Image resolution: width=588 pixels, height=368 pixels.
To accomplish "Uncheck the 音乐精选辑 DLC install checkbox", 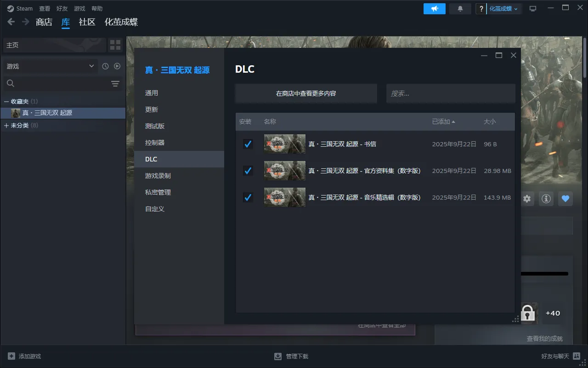I will tap(248, 197).
